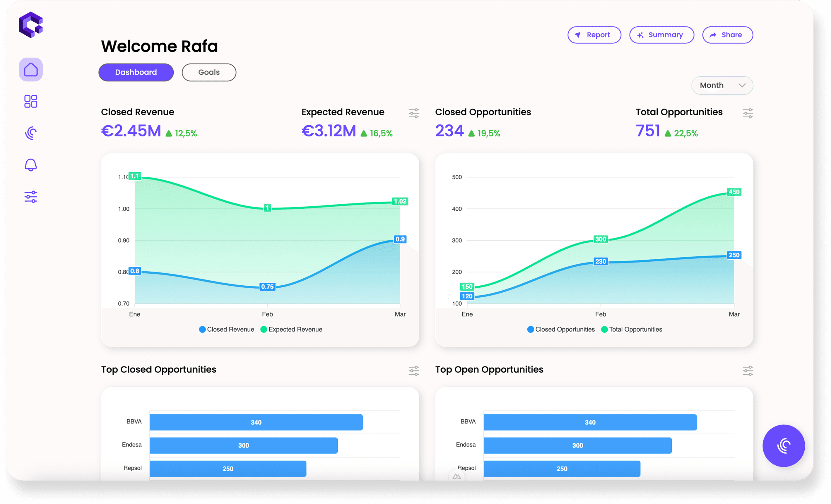
Task: Switch to the Goals tab
Action: pos(209,72)
